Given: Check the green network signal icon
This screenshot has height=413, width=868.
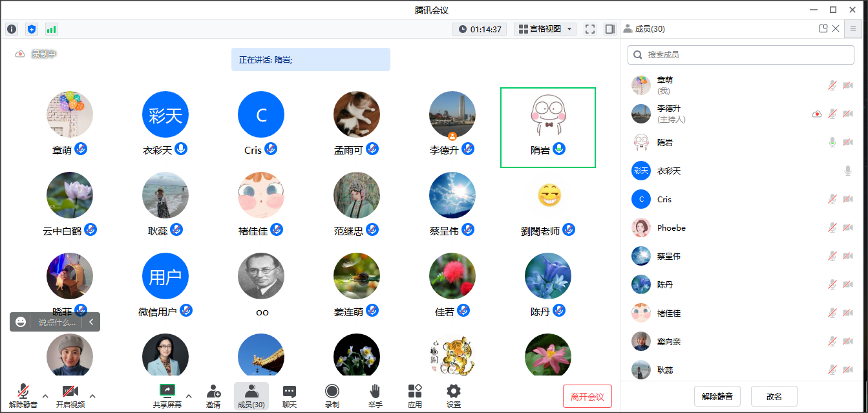Looking at the screenshot, I should [51, 29].
